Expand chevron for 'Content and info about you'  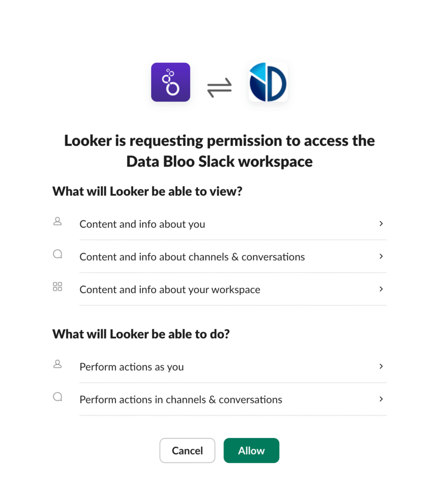click(x=381, y=223)
